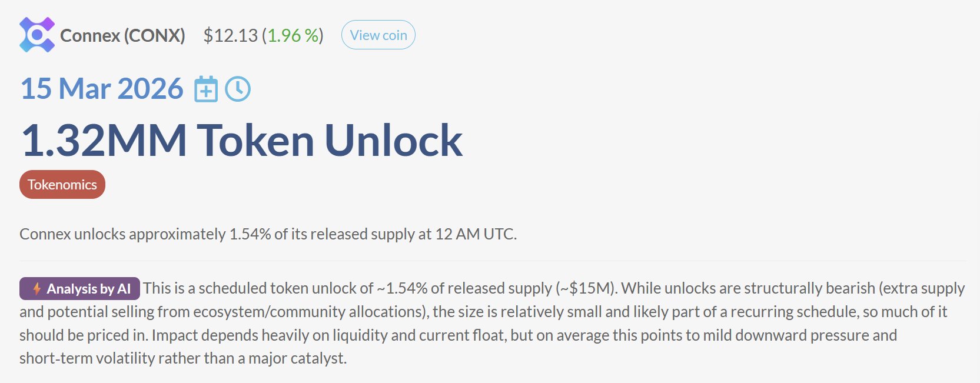Image resolution: width=980 pixels, height=383 pixels.
Task: Select the Tokenomics category tag
Action: [x=62, y=185]
